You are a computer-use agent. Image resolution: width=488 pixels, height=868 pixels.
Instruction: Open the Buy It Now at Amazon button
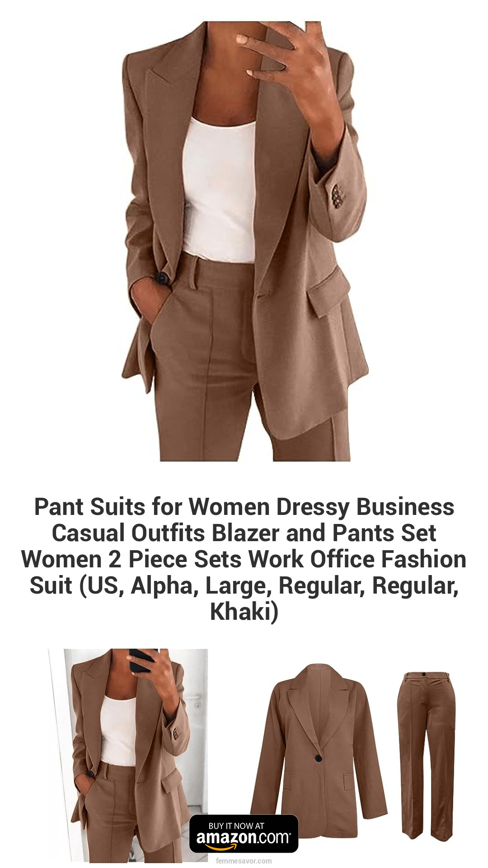[x=244, y=834]
